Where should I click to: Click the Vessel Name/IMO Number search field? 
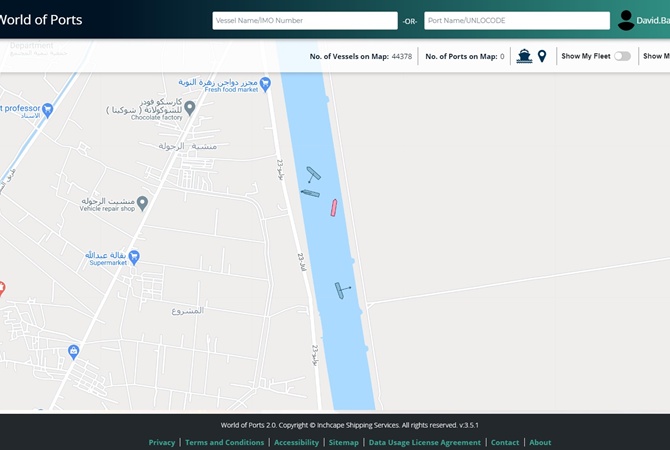305,20
